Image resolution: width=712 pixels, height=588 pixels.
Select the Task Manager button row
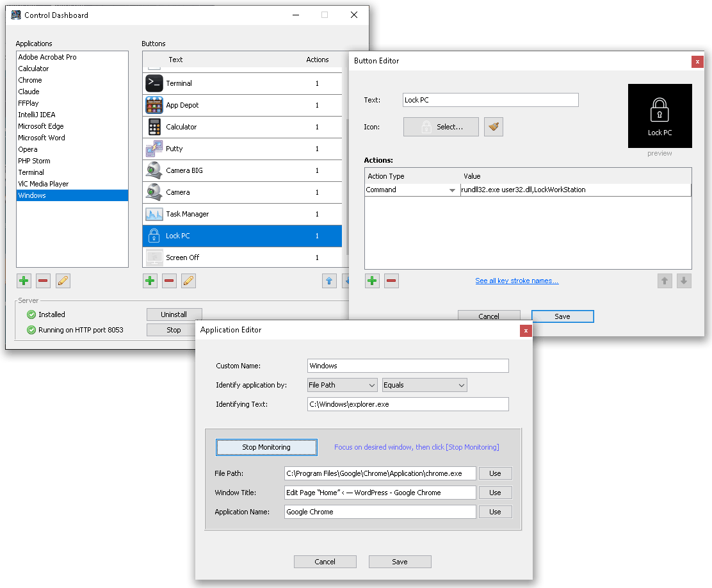coord(242,214)
